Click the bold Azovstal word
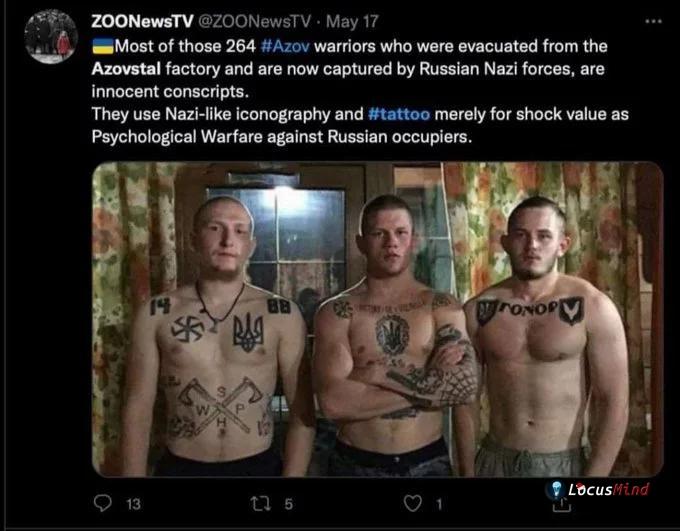The height and width of the screenshot is (531, 680). [126, 69]
